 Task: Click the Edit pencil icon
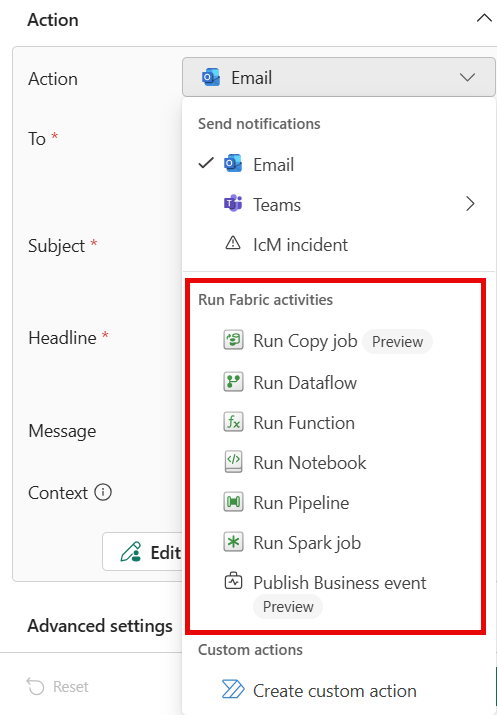click(130, 552)
